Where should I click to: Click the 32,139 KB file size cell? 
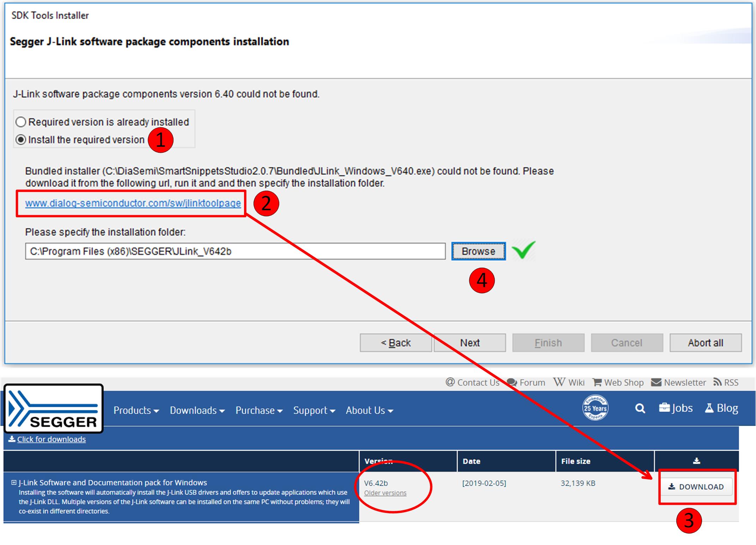click(578, 483)
